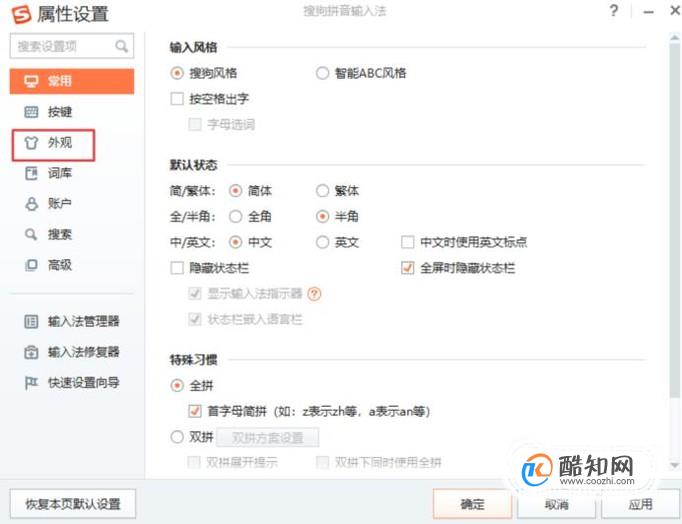This screenshot has width=682, height=524.
Task: Click the shirt icon beside 外观
Action: 31,143
